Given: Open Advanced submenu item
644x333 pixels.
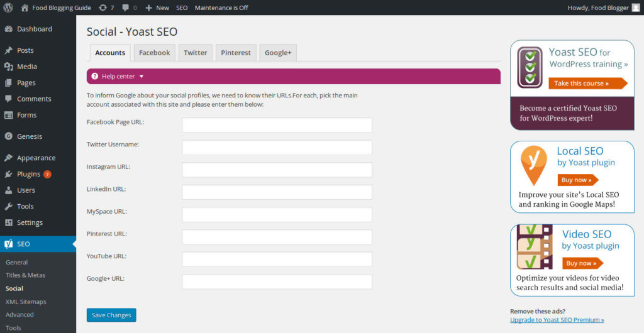Looking at the screenshot, I should (x=19, y=315).
